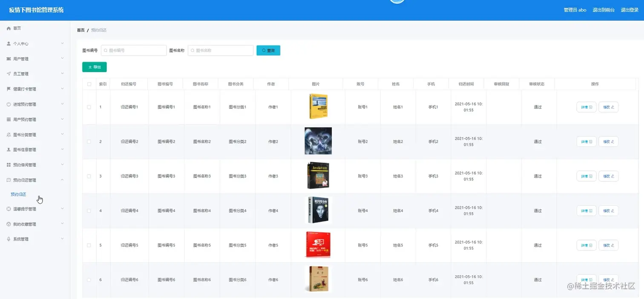Click 管理员 abo in the header

[x=575, y=10]
